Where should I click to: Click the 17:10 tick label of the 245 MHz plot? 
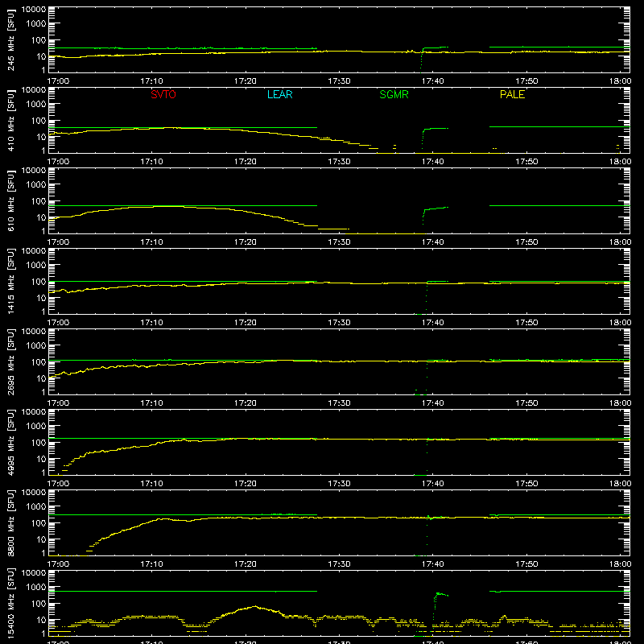click(151, 81)
